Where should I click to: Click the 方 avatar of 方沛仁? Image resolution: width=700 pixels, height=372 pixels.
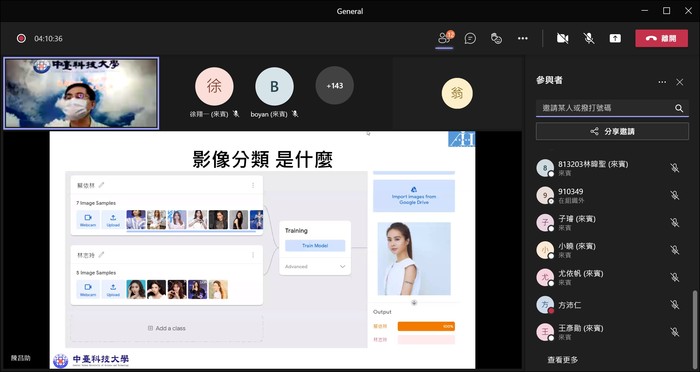545,305
